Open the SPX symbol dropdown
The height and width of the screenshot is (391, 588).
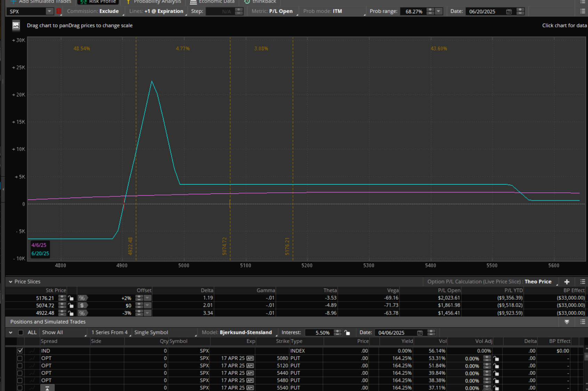point(49,11)
